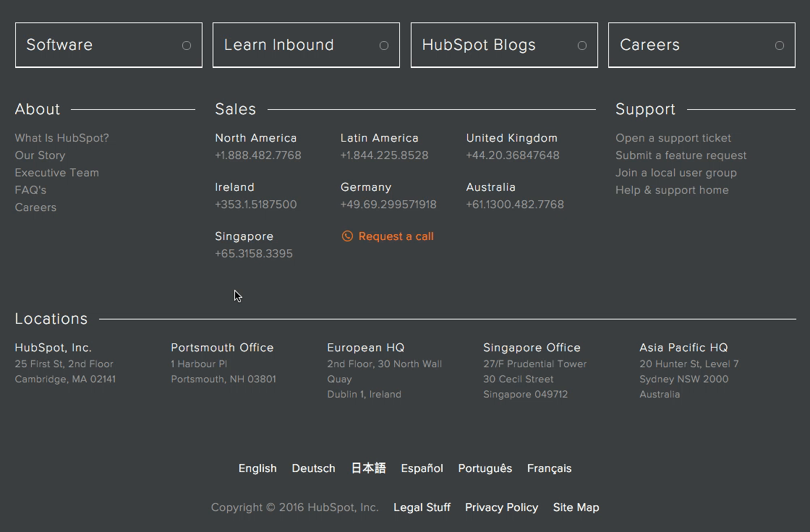Expand the Software section
This screenshot has height=532, width=810.
(x=108, y=45)
